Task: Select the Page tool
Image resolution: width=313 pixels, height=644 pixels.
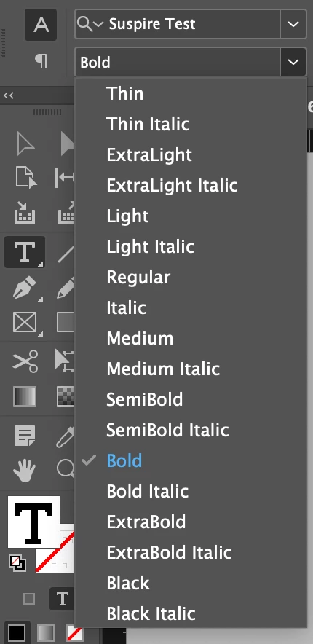Action: 25,177
